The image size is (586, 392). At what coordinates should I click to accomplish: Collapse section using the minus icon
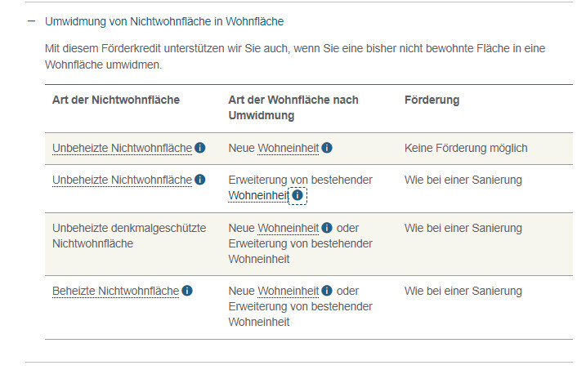click(x=31, y=21)
